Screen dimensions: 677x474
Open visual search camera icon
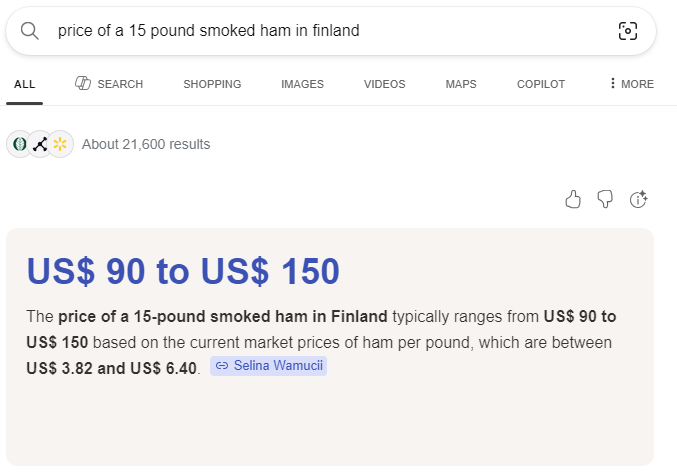(x=627, y=31)
